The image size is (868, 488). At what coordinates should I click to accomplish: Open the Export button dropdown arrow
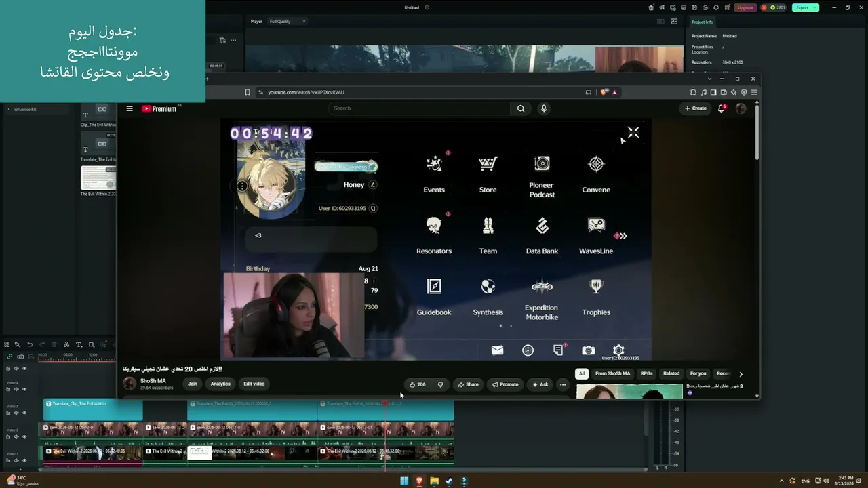814,7
